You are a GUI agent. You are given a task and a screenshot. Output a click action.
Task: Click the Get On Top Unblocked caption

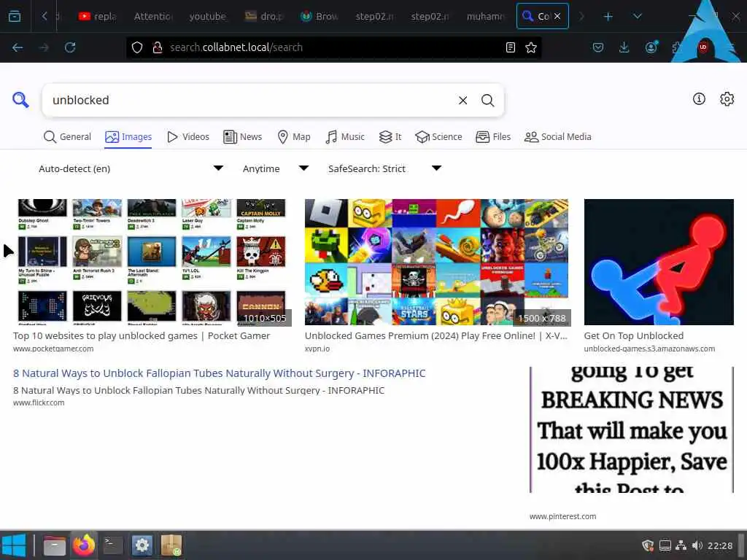pyautogui.click(x=634, y=336)
